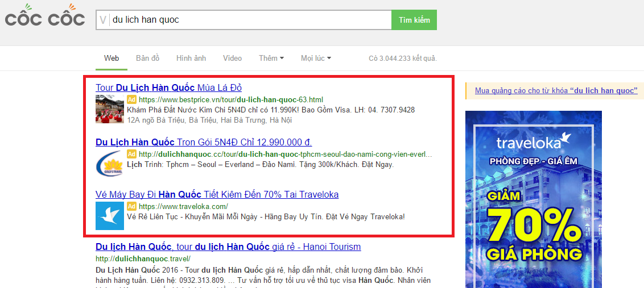
Task: Open Vé Máy Bay Đi Hàn Quốc Traveloka link
Action: coord(217,194)
